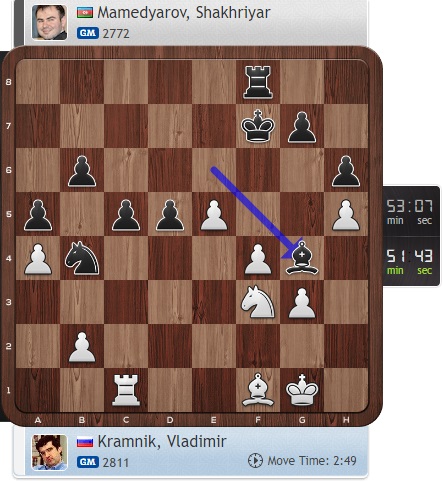The height and width of the screenshot is (482, 442).
Task: Click the white pawn on e5
Action: point(214,215)
